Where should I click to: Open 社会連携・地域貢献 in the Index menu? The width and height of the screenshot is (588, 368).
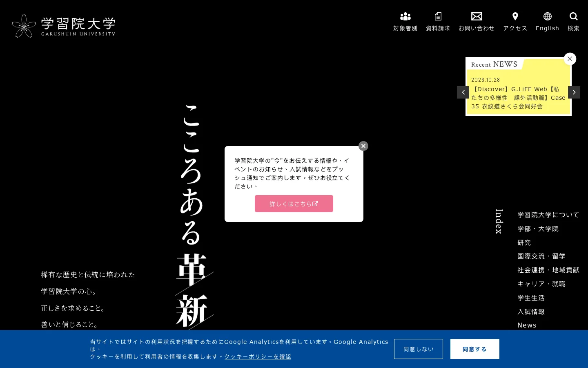click(x=548, y=270)
